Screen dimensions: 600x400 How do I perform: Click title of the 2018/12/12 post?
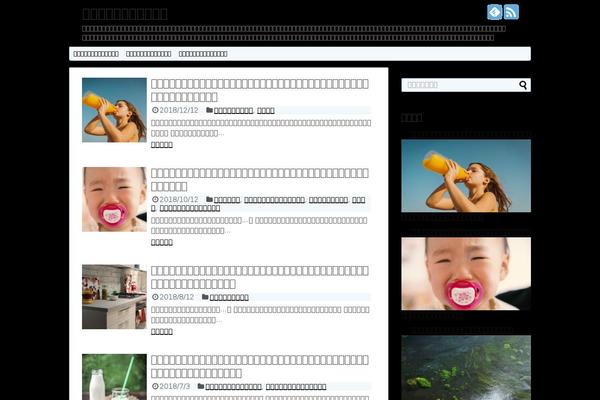tap(259, 90)
